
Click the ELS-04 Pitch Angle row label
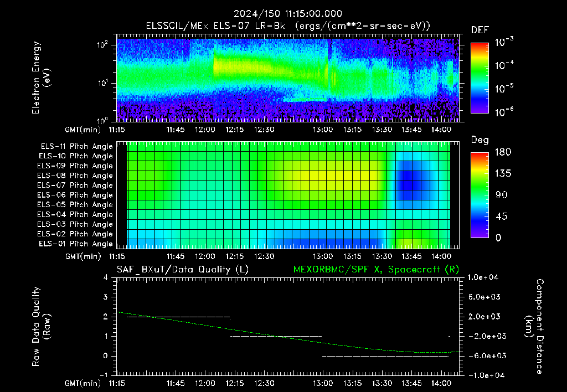(75, 214)
